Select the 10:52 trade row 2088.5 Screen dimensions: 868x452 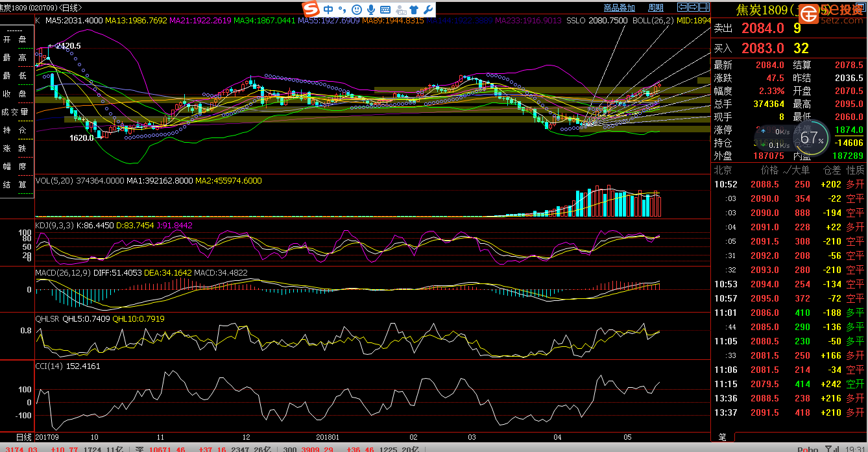790,184
